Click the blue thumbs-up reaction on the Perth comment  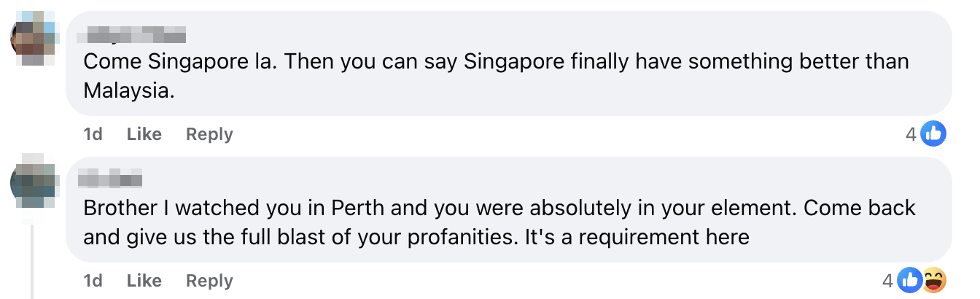click(911, 280)
